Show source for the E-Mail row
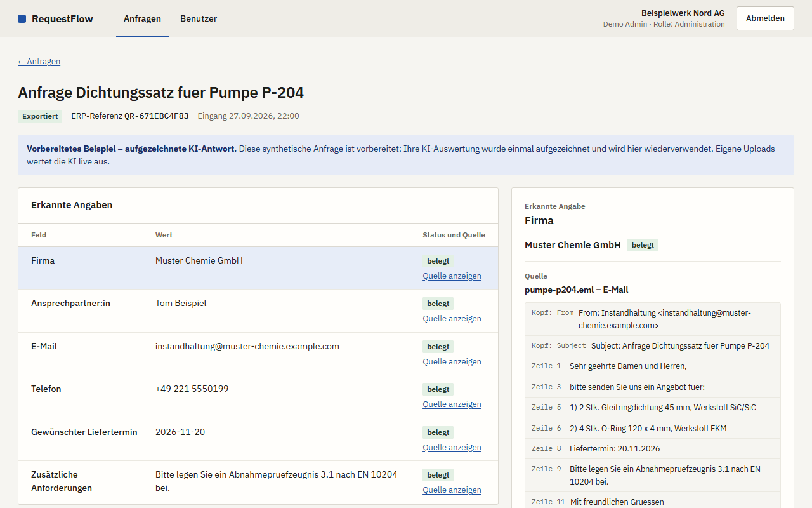This screenshot has height=508, width=812. (x=452, y=361)
